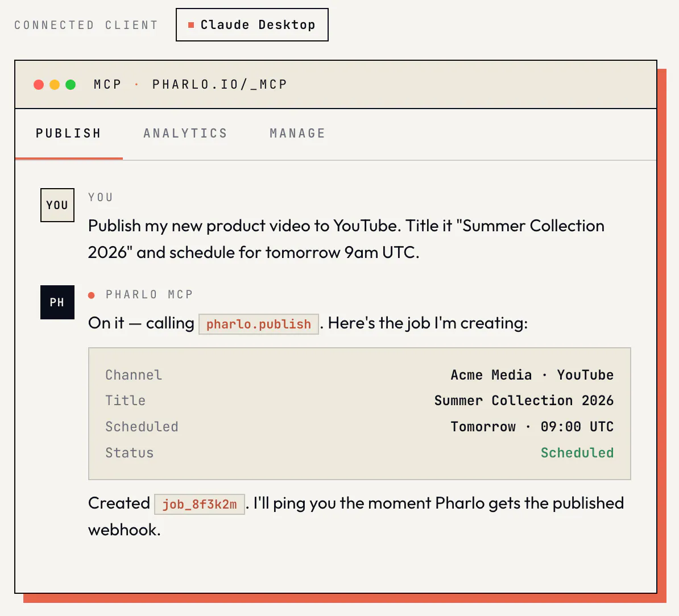Click the 'Summer Collection 2026' title value
Image resolution: width=679 pixels, height=616 pixels.
[524, 401]
